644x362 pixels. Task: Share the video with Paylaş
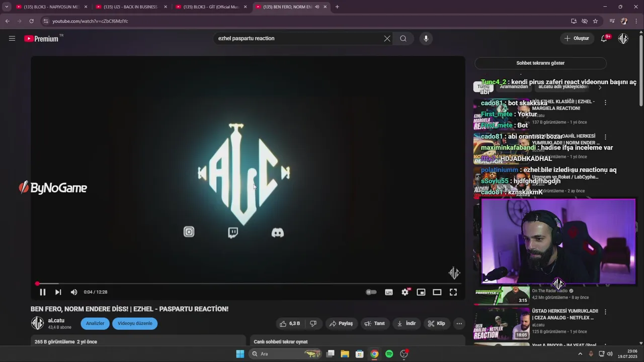point(341,323)
